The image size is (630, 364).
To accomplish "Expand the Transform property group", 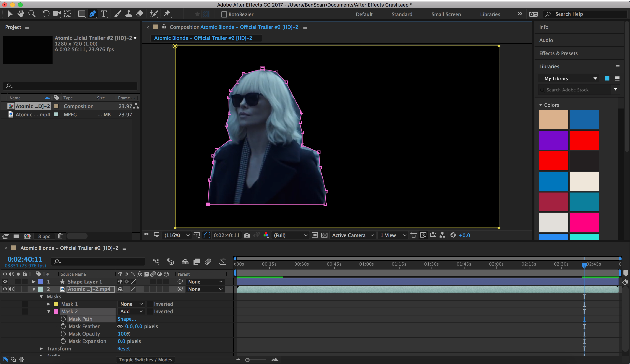I will [x=41, y=348].
